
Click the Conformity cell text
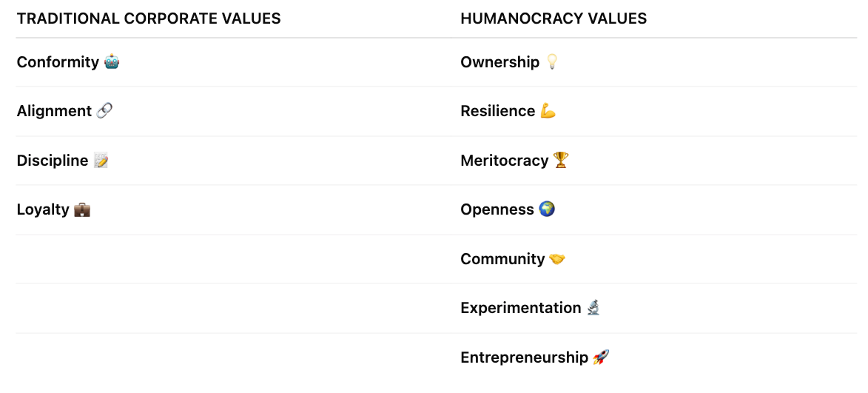(58, 62)
